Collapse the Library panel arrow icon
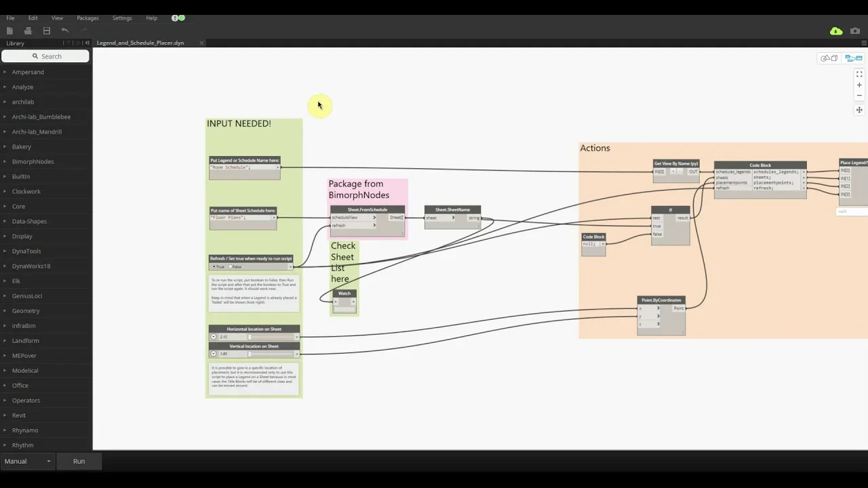Image resolution: width=868 pixels, height=488 pixels. pos(86,43)
